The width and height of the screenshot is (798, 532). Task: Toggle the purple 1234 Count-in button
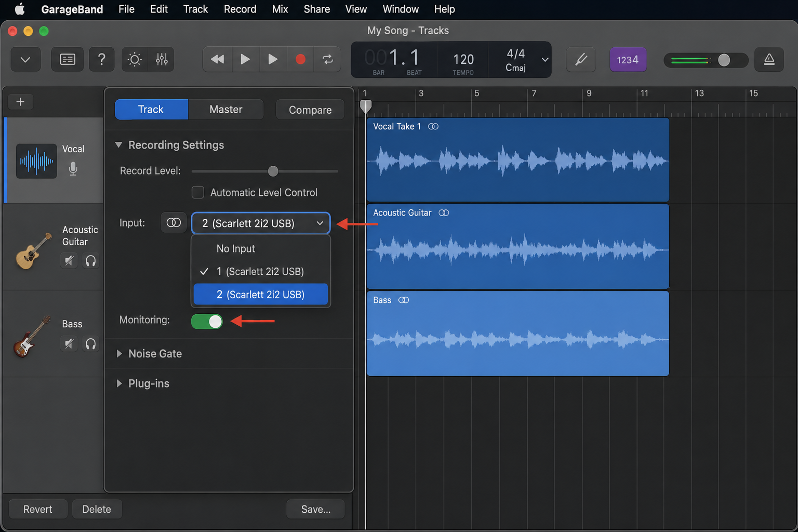click(628, 60)
